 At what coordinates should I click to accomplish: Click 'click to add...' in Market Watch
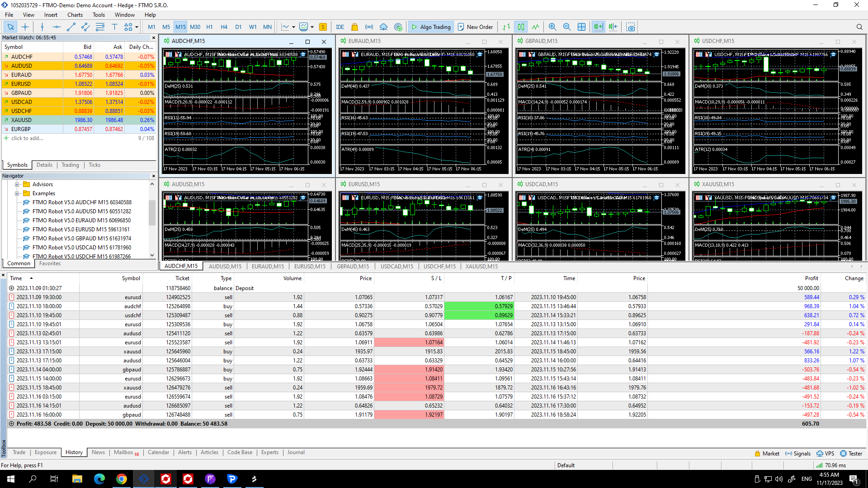[x=27, y=138]
